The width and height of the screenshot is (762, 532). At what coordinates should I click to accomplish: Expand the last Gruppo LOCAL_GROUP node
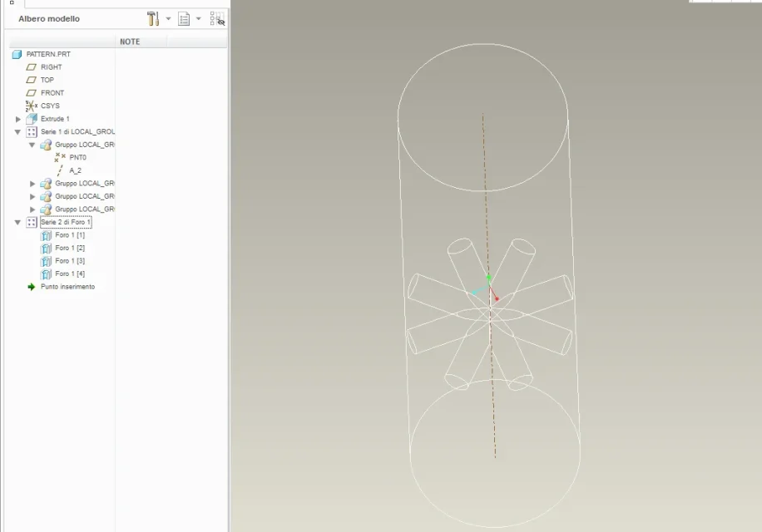32,209
